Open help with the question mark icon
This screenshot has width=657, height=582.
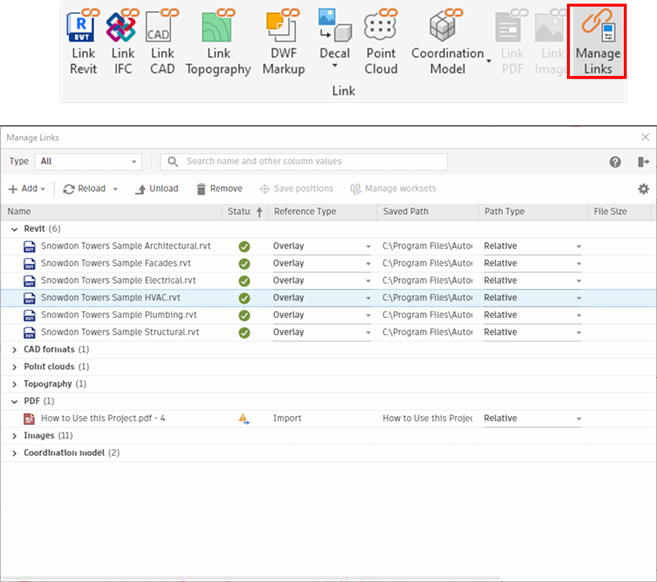click(615, 162)
